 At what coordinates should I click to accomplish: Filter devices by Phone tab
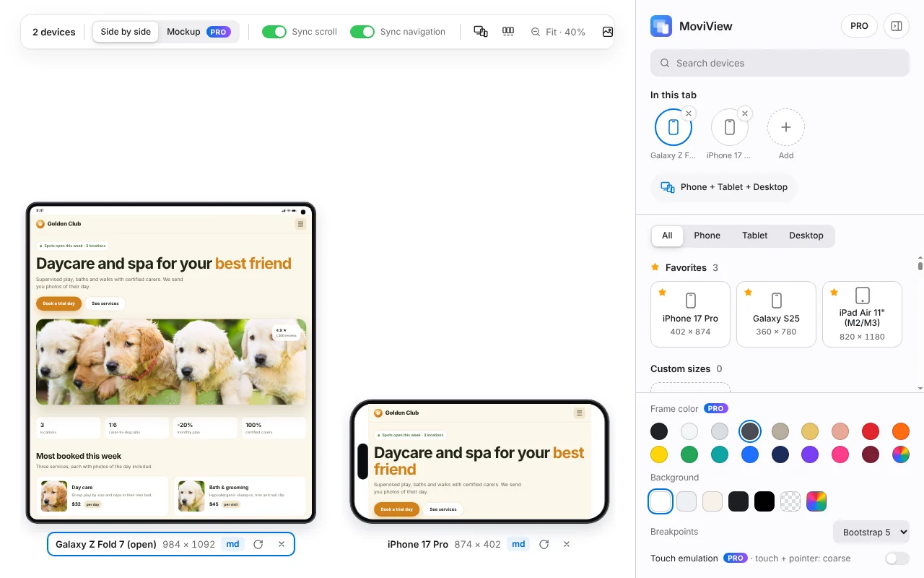(x=707, y=236)
